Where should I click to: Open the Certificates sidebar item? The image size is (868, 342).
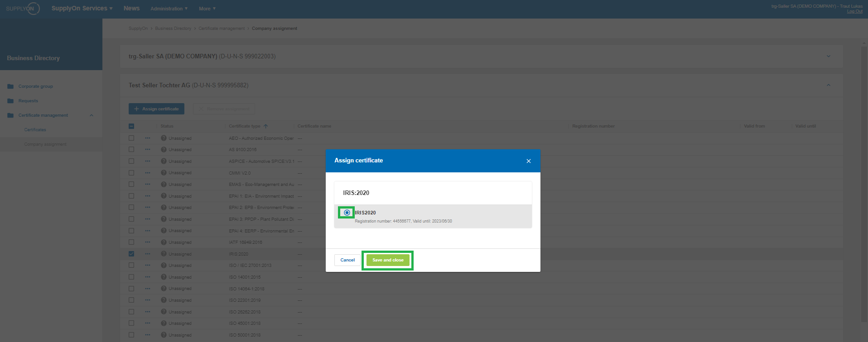pyautogui.click(x=35, y=130)
